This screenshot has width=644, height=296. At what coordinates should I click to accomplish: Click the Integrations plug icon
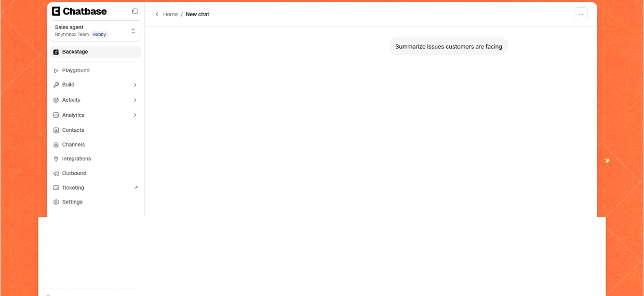56,159
